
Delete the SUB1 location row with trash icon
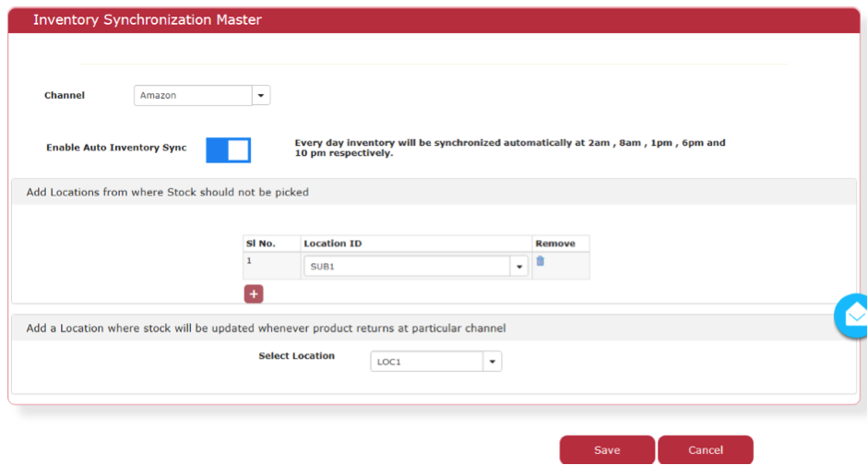click(541, 261)
